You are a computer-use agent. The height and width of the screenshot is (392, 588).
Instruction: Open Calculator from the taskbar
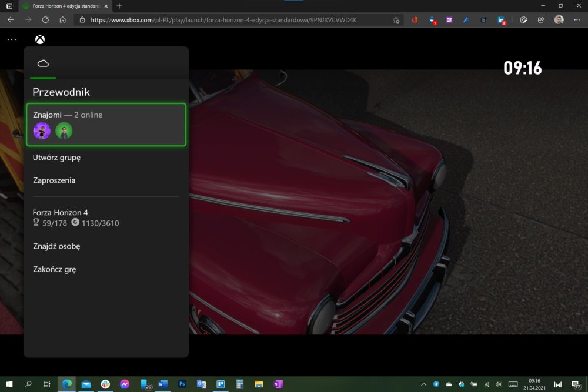pyautogui.click(x=240, y=384)
